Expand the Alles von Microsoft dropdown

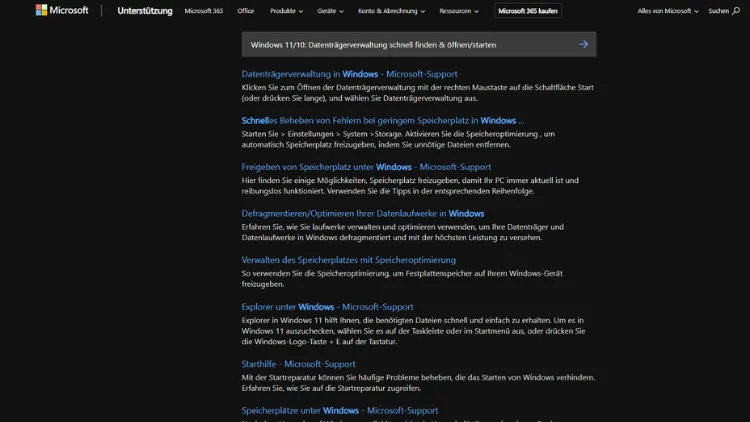[668, 11]
